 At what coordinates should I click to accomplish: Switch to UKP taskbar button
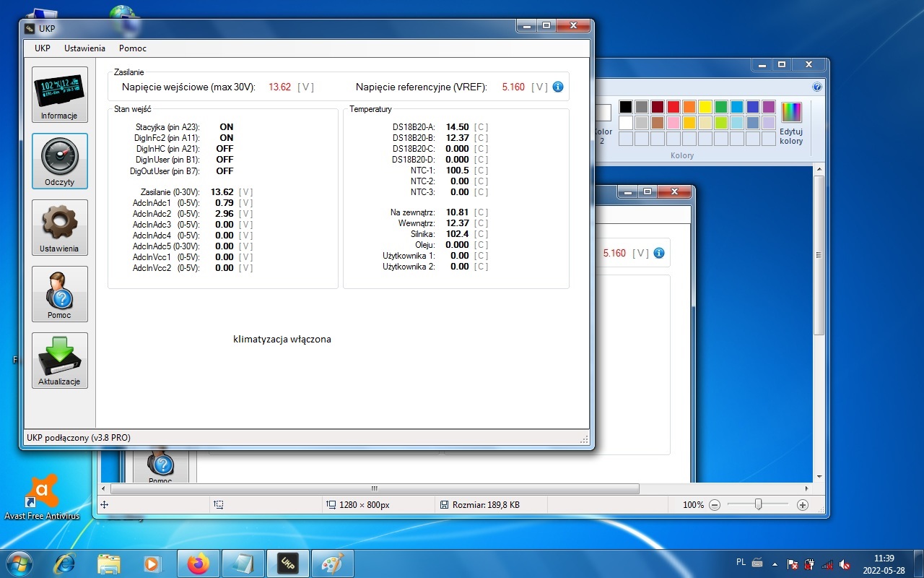[288, 563]
